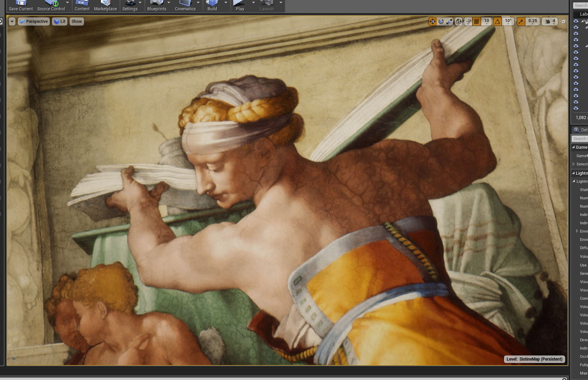Open the viewport Show menu
This screenshot has width=588, height=380.
(x=76, y=21)
